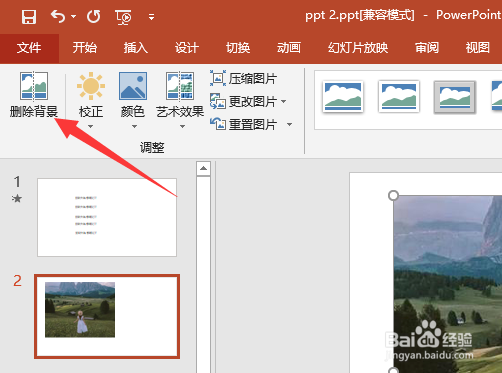Select slide 1 thumbnail
The width and height of the screenshot is (502, 373).
click(x=107, y=217)
